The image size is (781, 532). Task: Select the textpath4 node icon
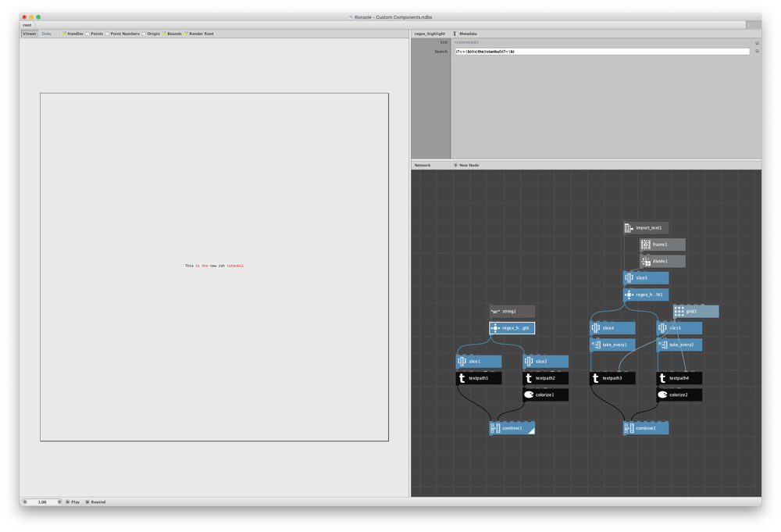coord(662,378)
